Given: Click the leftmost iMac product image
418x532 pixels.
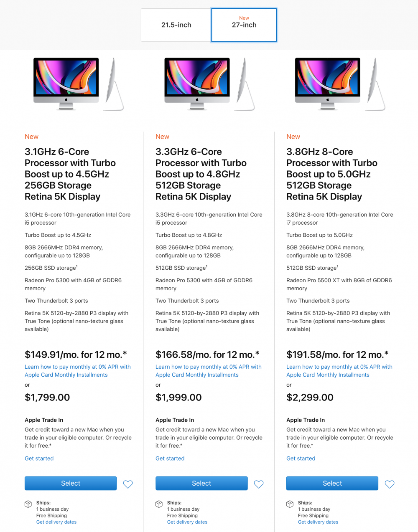Looking at the screenshot, I should 66,84.
